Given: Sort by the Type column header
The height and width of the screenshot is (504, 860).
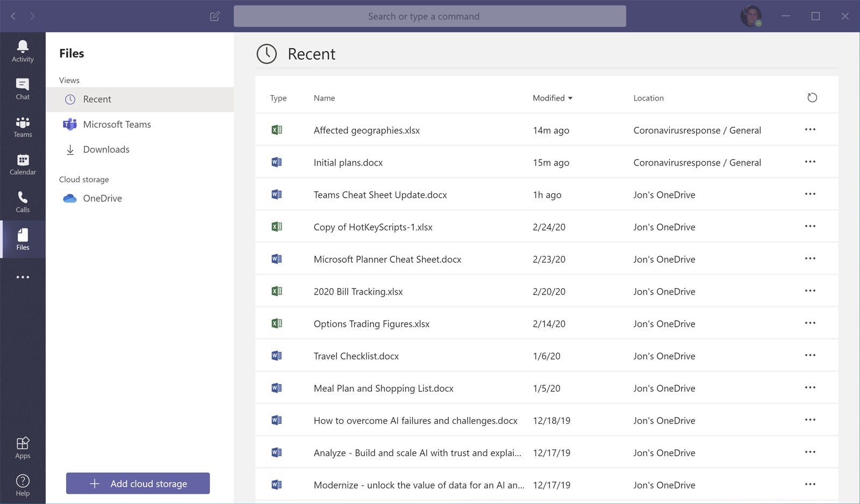Looking at the screenshot, I should [x=278, y=98].
